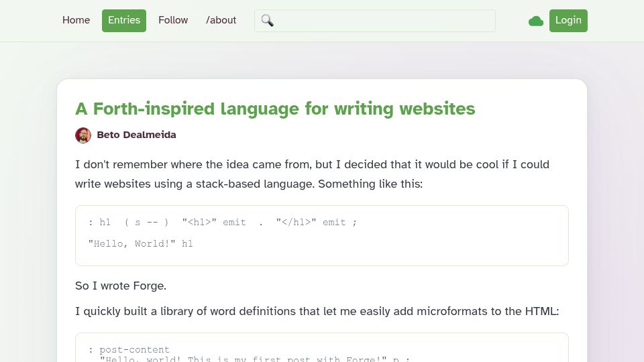644x362 pixels.
Task: Click the code line "Hello, World!" h1
Action: 140,244
